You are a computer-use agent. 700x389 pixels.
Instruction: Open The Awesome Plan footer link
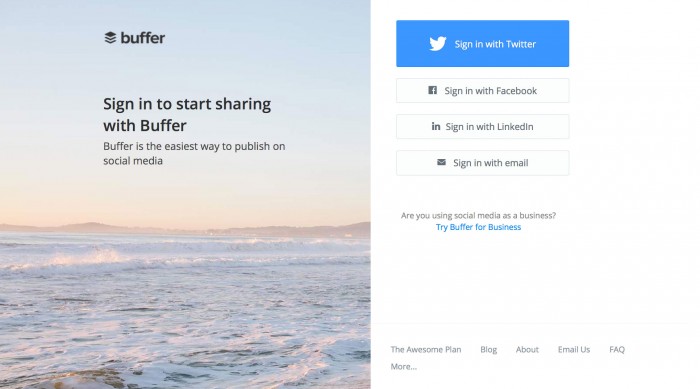coord(426,349)
